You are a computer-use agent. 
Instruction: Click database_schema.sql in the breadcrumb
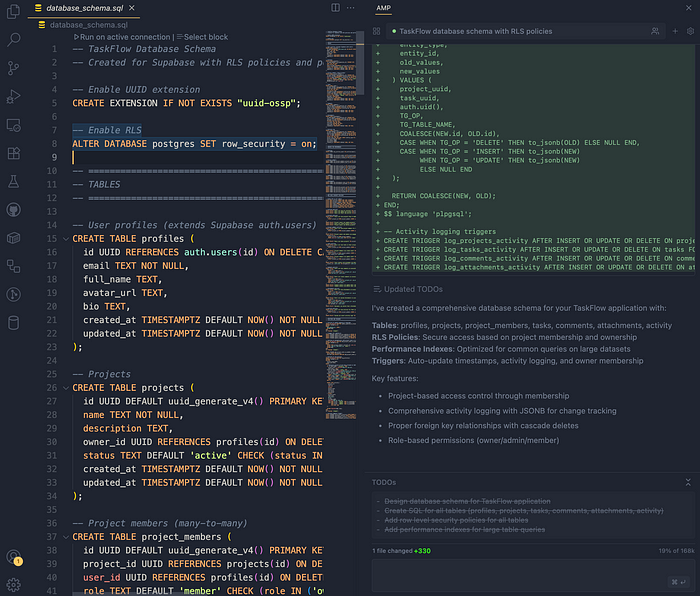tap(88, 25)
